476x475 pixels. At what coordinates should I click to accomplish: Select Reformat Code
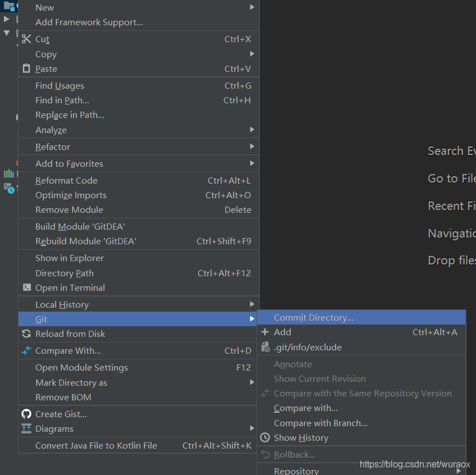point(139,180)
